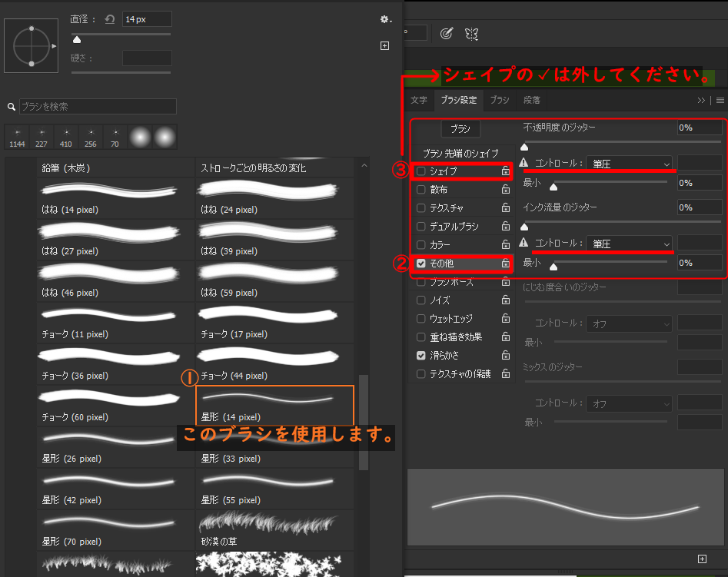Uncheck the その他 checkbox

point(421,264)
